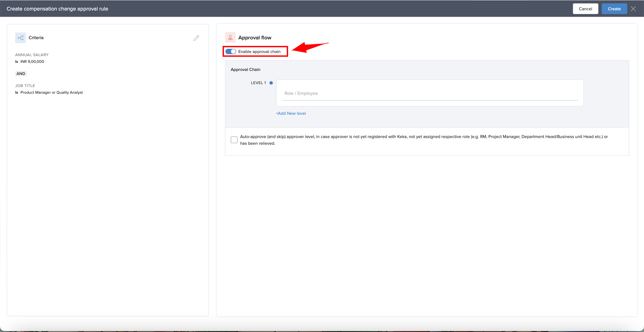Click the INR 9,00,000 salary value

click(x=32, y=62)
